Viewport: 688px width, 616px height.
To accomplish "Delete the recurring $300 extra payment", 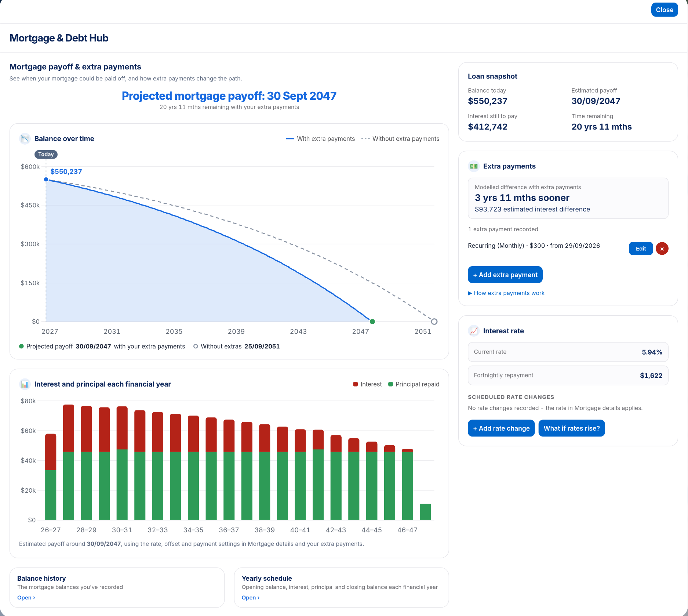I will tap(662, 249).
